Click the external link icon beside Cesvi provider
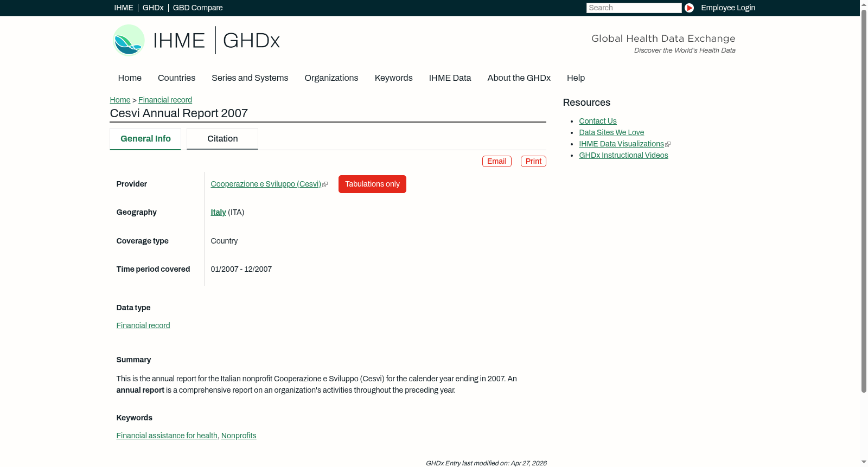Image resolution: width=868 pixels, height=467 pixels. pos(325,184)
